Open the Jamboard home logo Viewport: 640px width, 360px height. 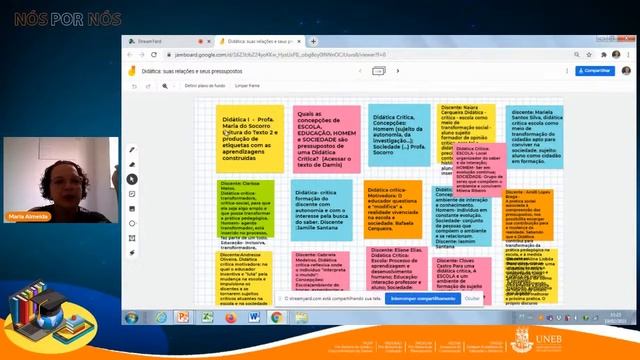pos(132,71)
